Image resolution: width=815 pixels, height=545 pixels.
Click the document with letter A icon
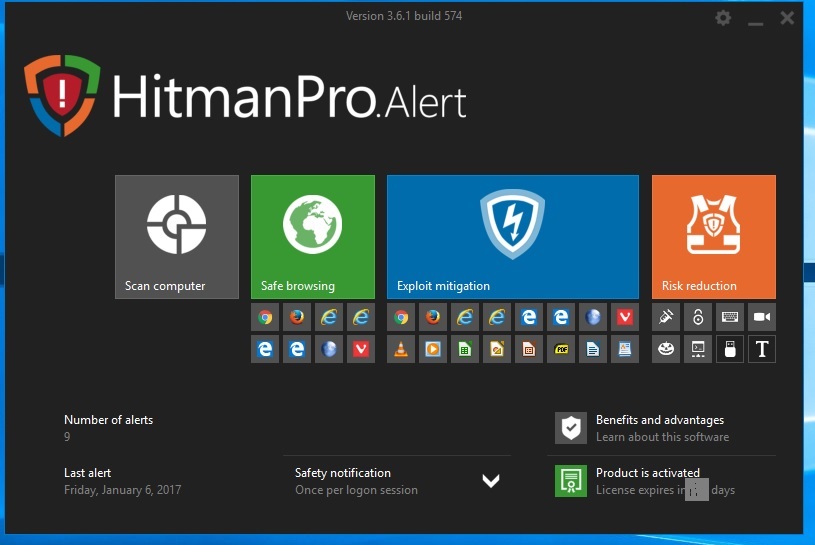[625, 349]
